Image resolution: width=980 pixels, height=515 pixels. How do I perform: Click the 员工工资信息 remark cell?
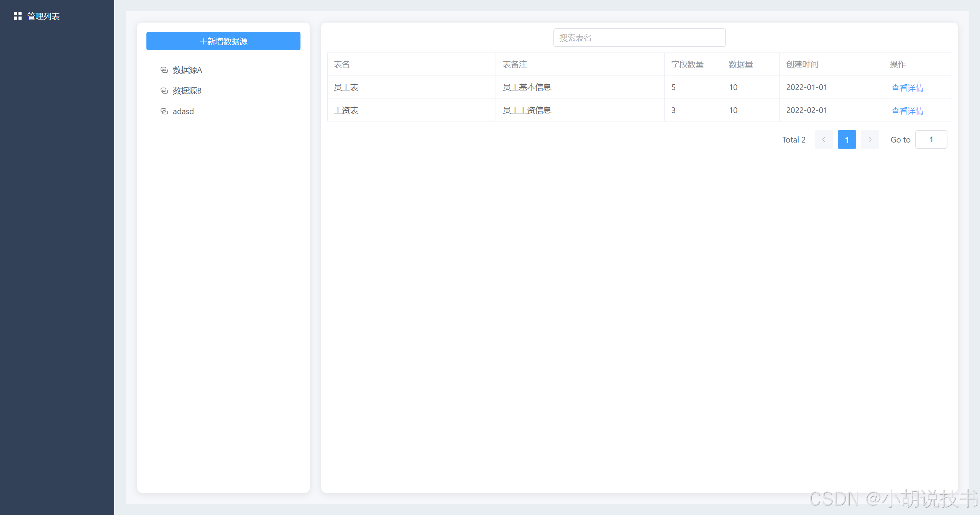(x=527, y=110)
